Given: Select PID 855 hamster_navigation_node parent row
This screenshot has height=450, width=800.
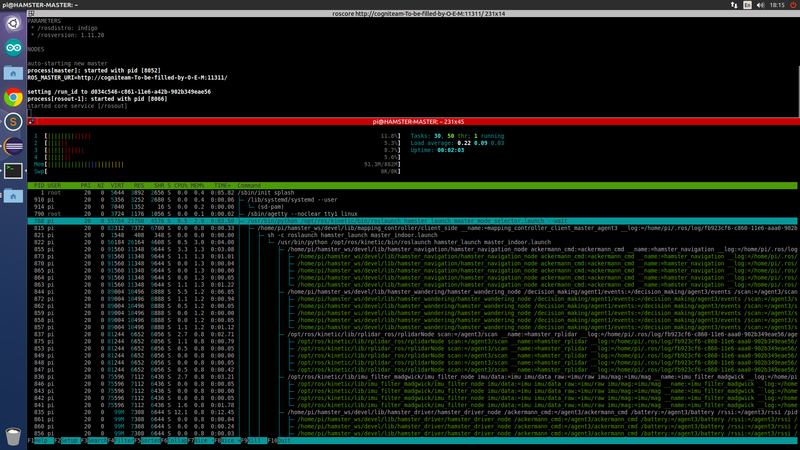Looking at the screenshot, I should 412,249.
